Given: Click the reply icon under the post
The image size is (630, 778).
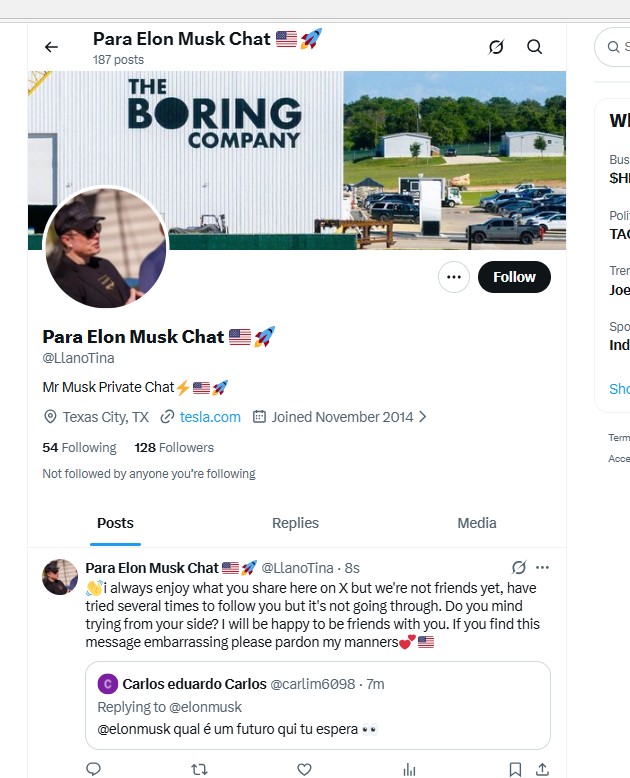Looking at the screenshot, I should pos(93,769).
